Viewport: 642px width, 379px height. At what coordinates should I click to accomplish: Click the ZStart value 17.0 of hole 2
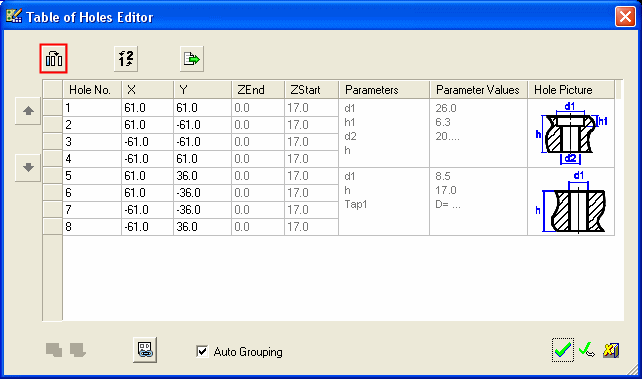(x=312, y=125)
